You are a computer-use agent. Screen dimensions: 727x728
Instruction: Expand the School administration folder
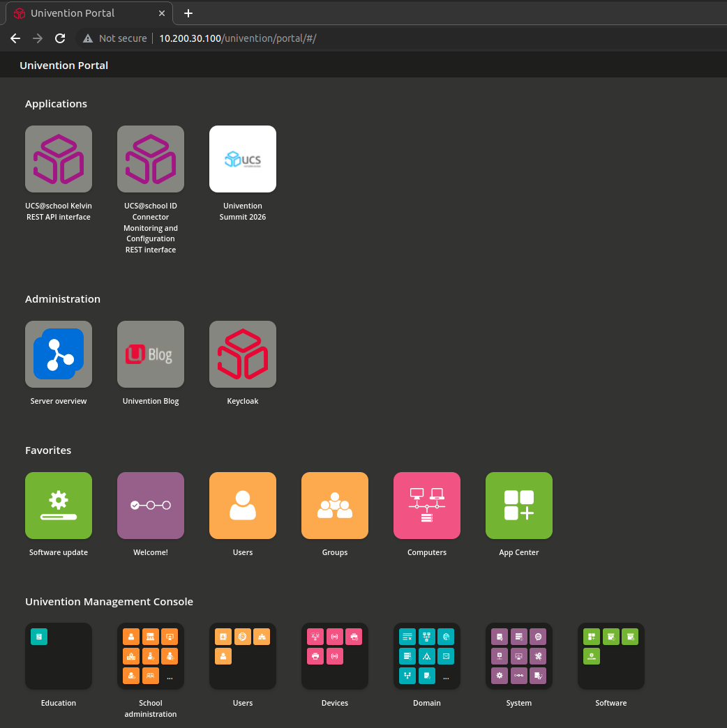point(151,656)
